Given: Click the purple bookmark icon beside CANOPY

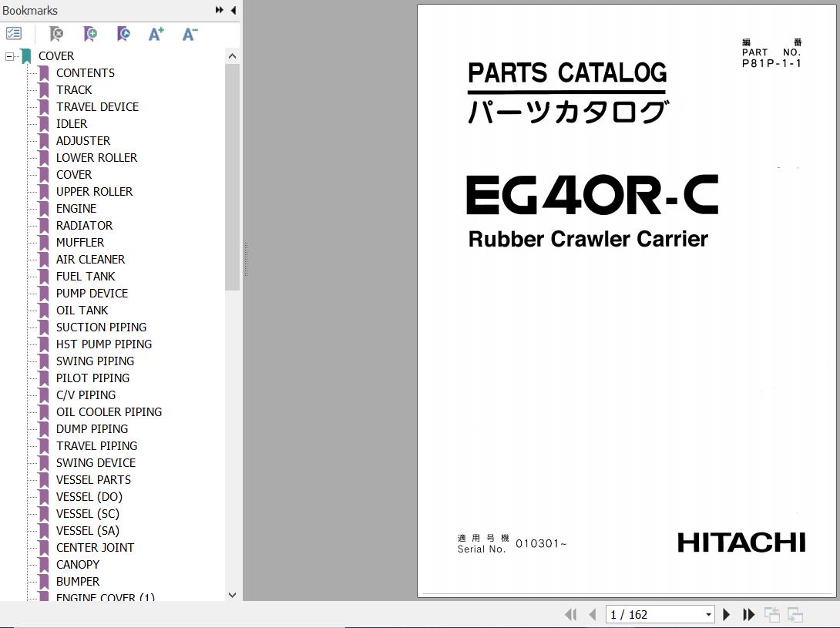Looking at the screenshot, I should [x=44, y=565].
